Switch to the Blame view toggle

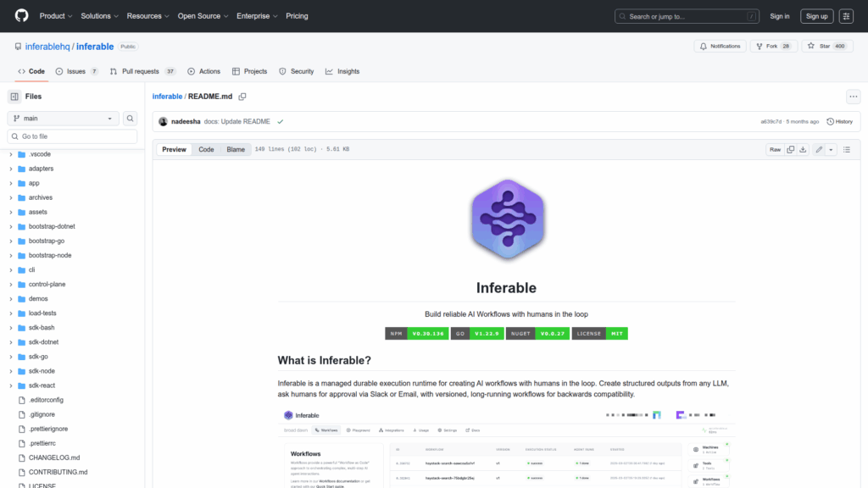[x=235, y=150]
